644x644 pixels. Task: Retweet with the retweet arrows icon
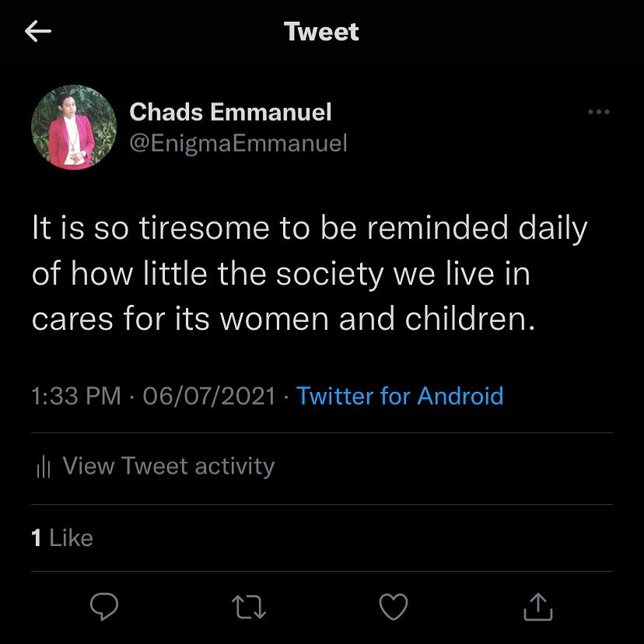[249, 607]
